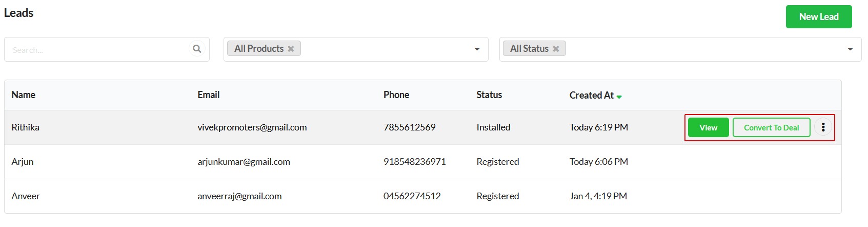This screenshot has width=868, height=227.
Task: Click the phone number 04562274512
Action: click(412, 196)
